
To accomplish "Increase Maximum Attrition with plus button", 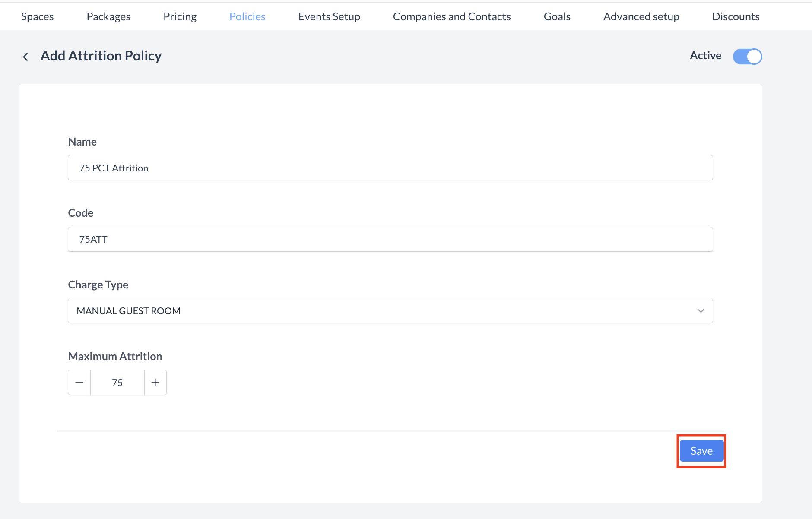I will point(155,383).
